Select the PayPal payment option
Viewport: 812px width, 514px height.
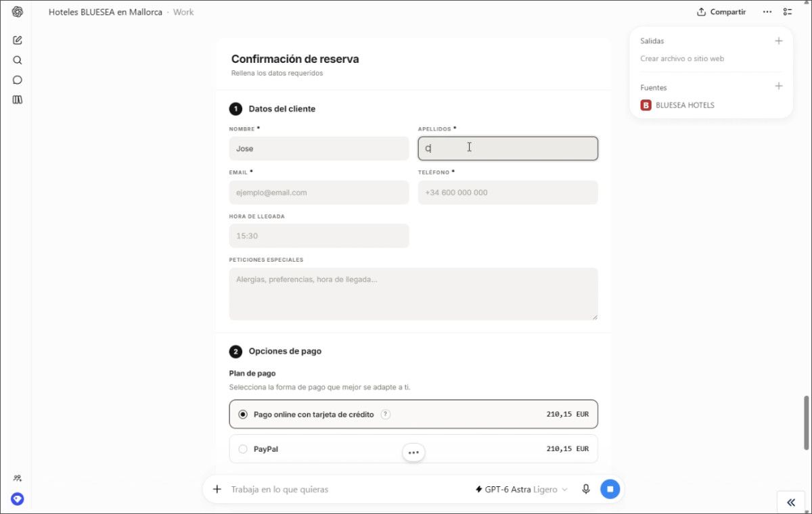(x=413, y=448)
